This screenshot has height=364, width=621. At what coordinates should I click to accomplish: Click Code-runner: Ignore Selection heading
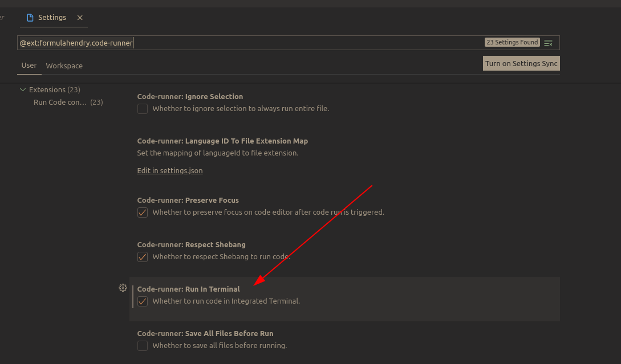[x=190, y=96]
